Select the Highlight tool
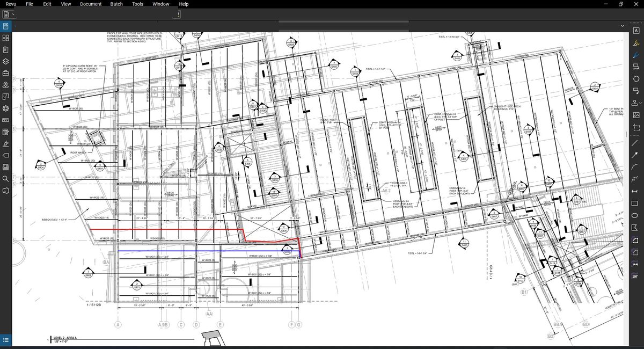 point(636,43)
